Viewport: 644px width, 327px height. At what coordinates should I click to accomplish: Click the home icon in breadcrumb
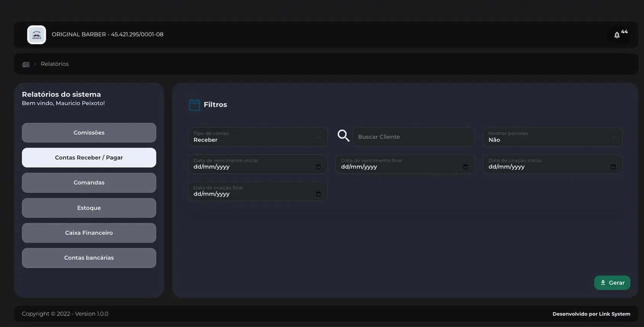[26, 64]
